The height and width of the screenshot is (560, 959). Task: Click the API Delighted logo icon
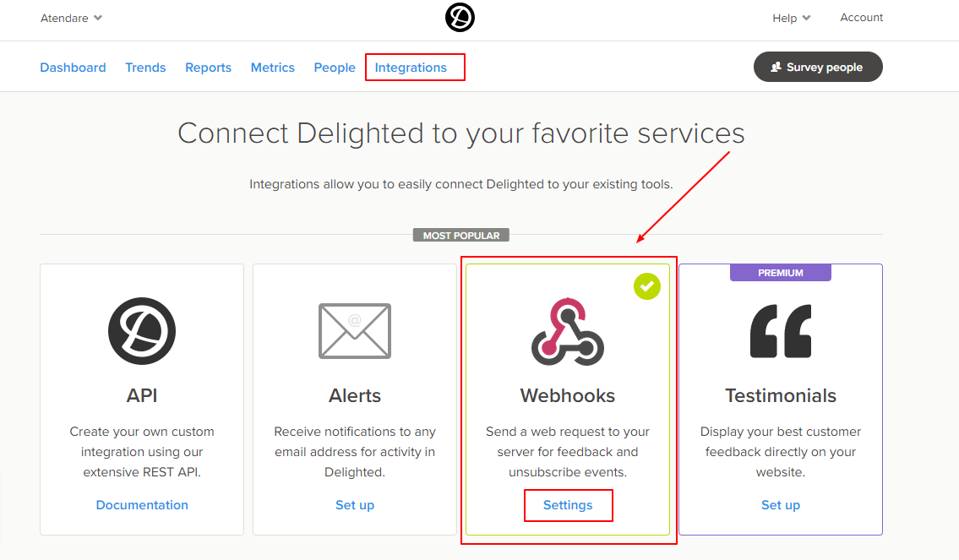[142, 331]
